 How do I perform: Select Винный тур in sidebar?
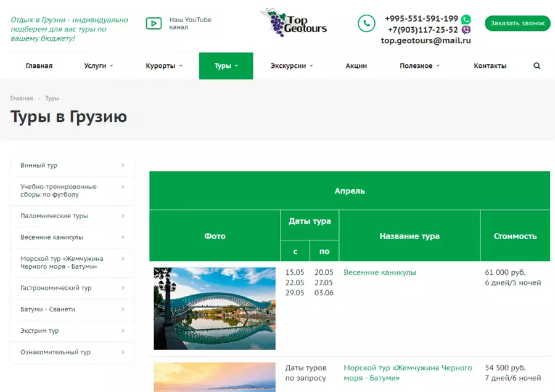pos(72,165)
